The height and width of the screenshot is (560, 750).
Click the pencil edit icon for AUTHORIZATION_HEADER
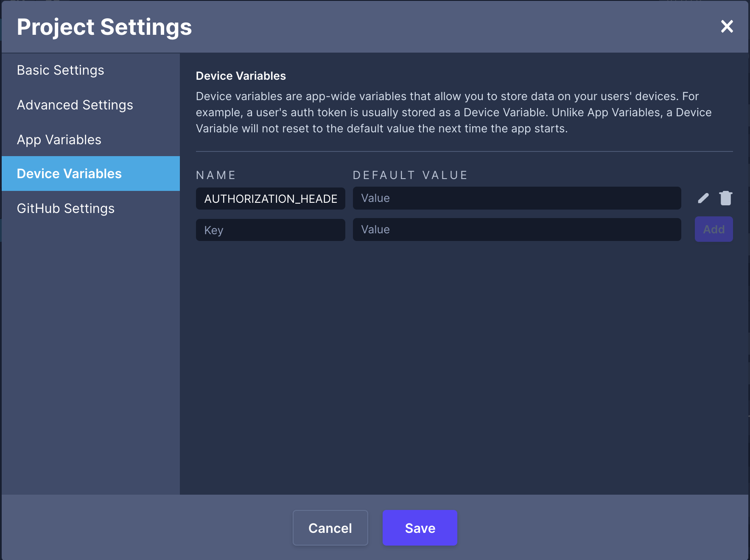point(703,198)
